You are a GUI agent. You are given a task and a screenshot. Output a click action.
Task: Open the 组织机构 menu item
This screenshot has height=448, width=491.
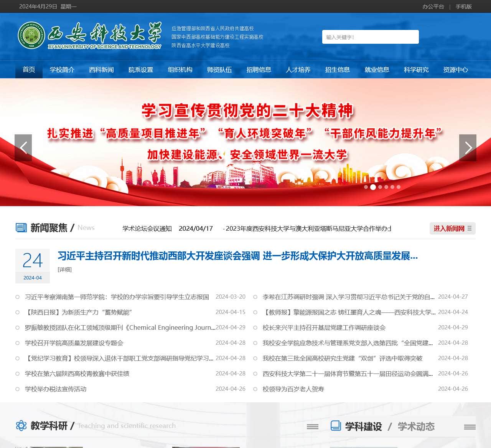click(x=180, y=69)
